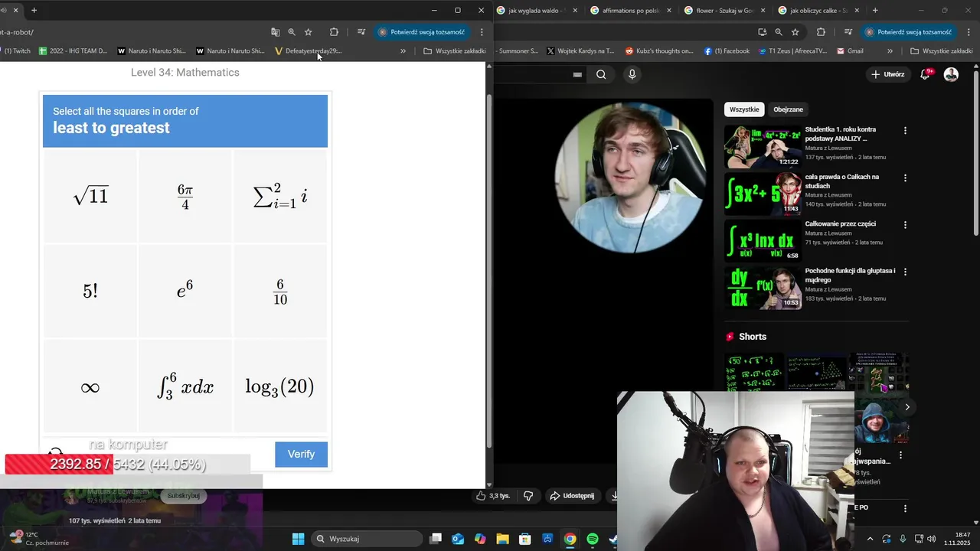The width and height of the screenshot is (980, 551).
Task: Click Potwierdź swoją tożsamość in left window
Action: point(422,32)
